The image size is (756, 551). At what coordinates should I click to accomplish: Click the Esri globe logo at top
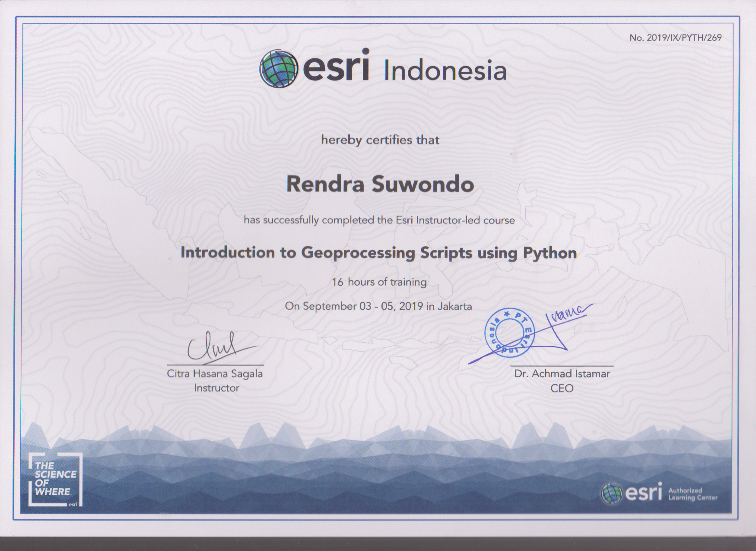pyautogui.click(x=278, y=69)
